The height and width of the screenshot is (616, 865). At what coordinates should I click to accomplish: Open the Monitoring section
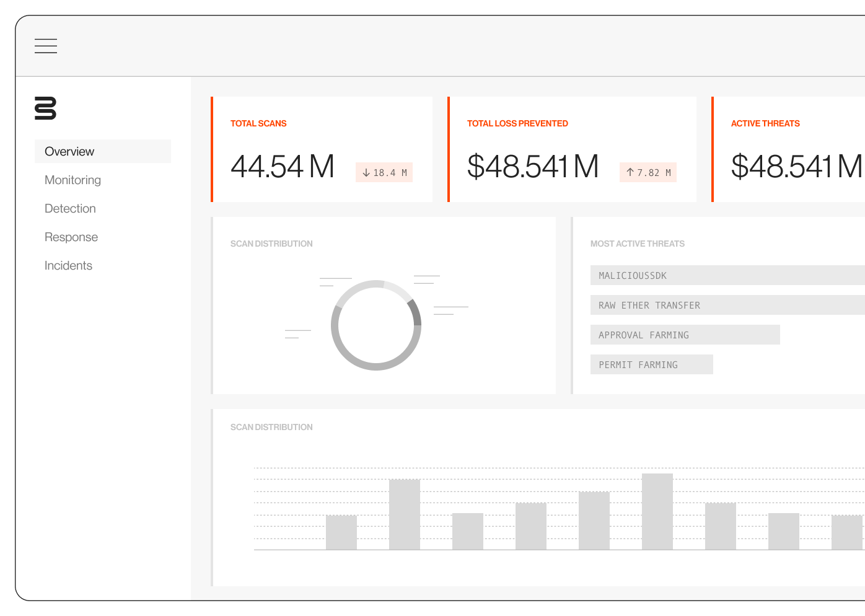click(72, 180)
